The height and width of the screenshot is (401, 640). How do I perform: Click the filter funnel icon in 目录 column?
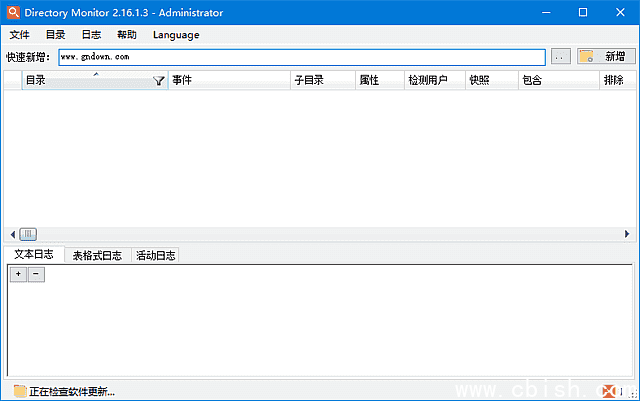159,81
